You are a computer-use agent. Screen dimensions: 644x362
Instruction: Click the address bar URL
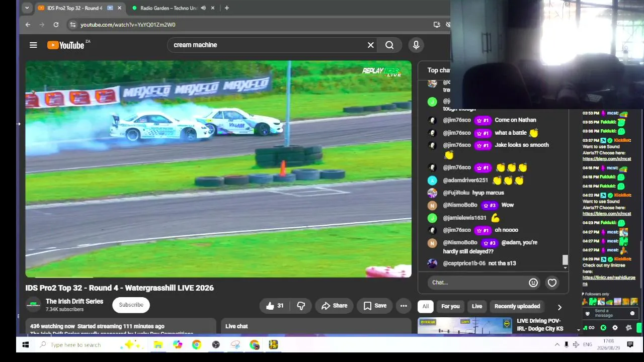tap(128, 25)
